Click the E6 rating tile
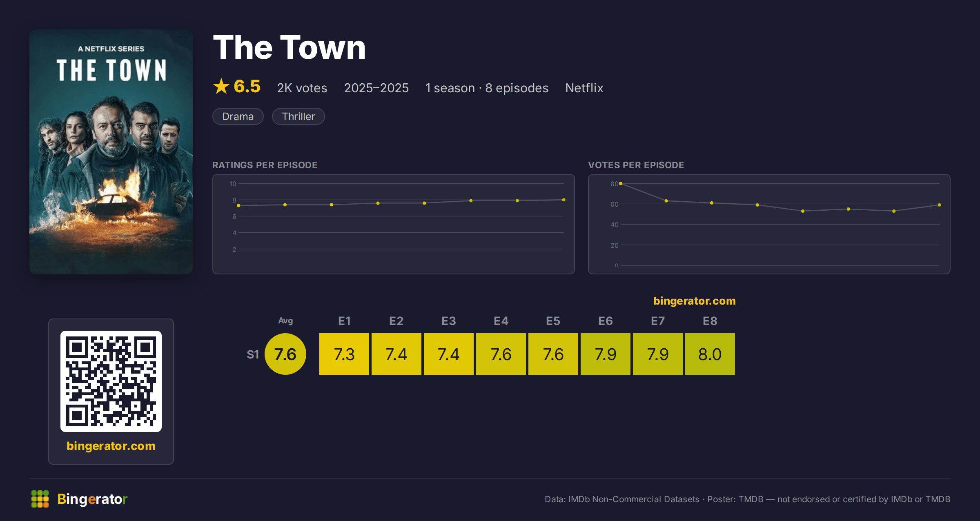The image size is (980, 521). (x=606, y=354)
